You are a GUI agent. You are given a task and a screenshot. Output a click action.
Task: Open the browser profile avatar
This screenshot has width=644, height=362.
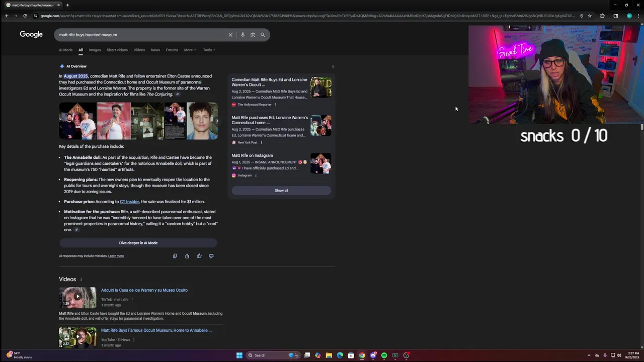(x=629, y=16)
